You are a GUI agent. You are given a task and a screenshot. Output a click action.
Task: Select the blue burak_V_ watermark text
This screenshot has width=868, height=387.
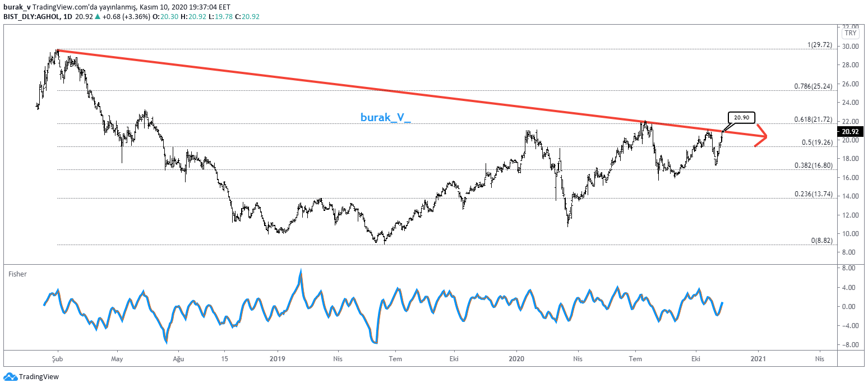tap(385, 118)
